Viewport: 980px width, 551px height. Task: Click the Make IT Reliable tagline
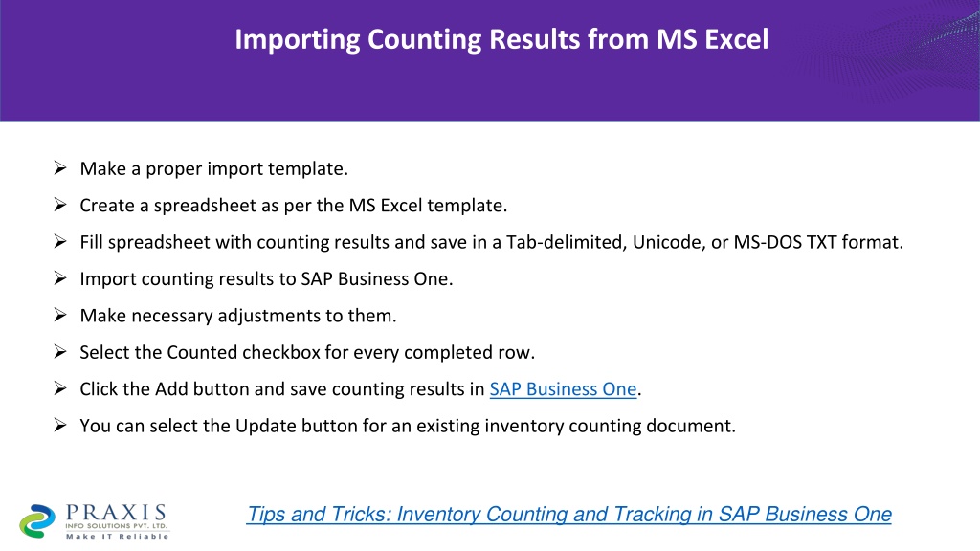coord(118,536)
